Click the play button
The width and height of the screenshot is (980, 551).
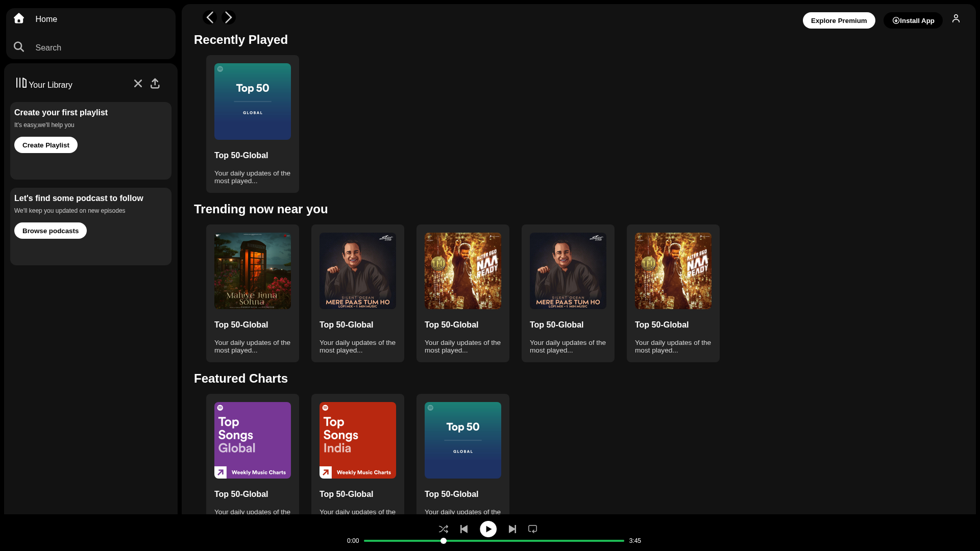pos(488,529)
